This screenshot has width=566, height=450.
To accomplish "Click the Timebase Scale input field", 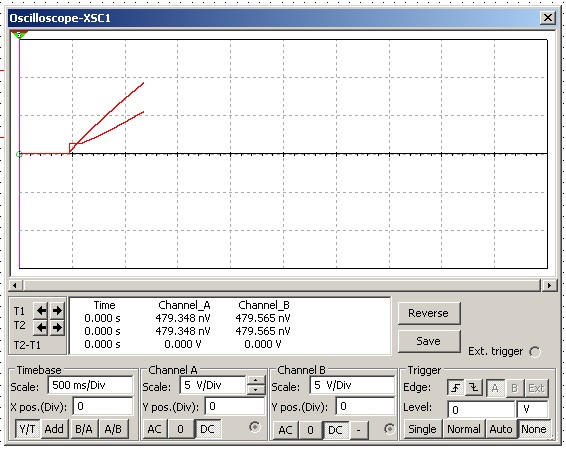I will pos(90,385).
